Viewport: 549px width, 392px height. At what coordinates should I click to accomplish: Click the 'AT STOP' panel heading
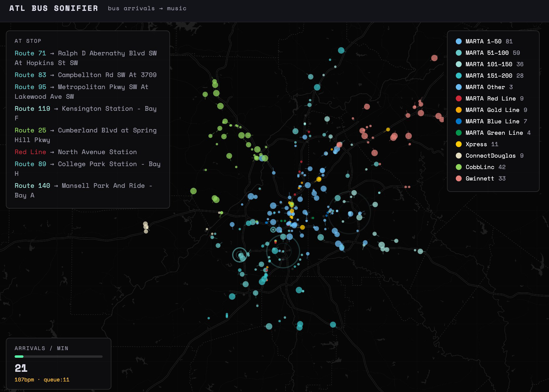pos(28,41)
